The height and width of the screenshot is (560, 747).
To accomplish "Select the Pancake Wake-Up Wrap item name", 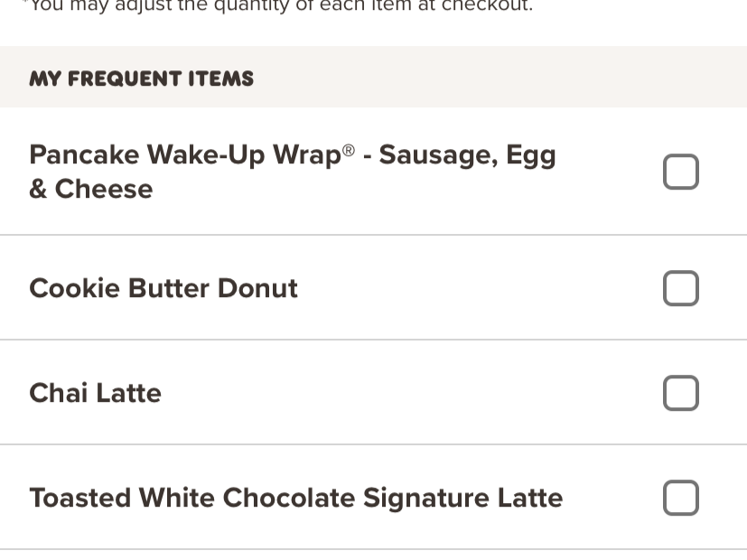I will coord(293,172).
